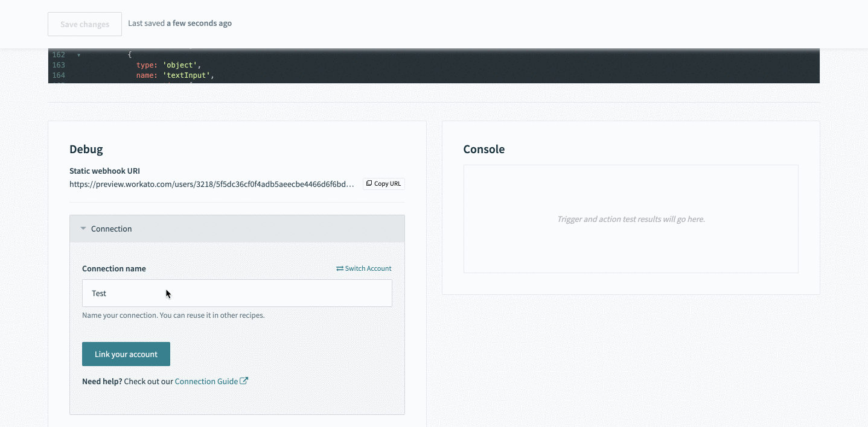Click the external link icon after Connection Guide

(x=244, y=381)
